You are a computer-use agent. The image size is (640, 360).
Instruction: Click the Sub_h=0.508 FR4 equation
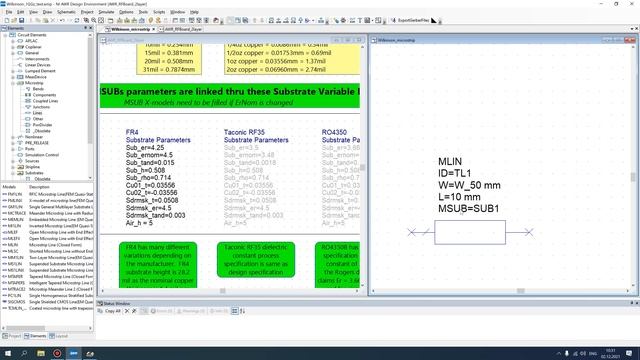tap(145, 170)
